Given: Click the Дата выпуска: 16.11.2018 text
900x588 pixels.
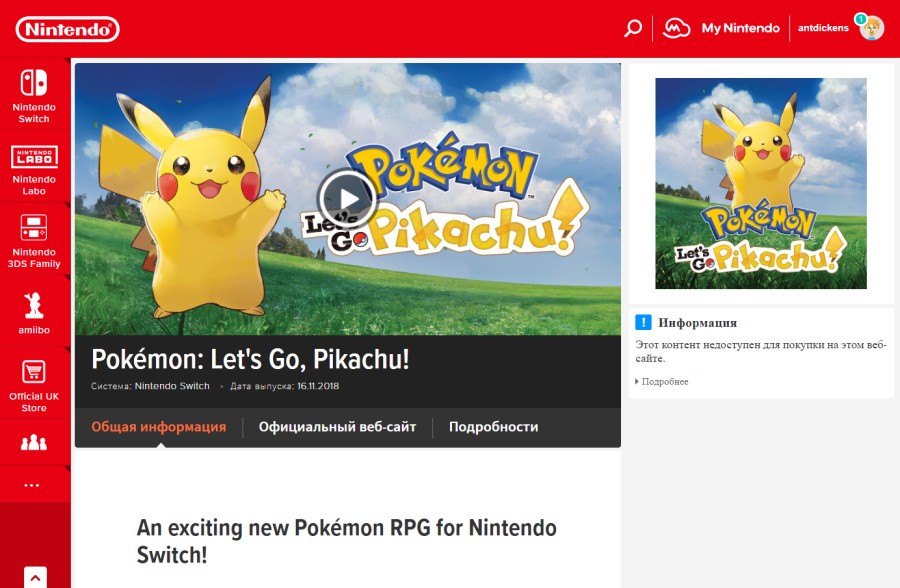Looking at the screenshot, I should click(x=285, y=386).
